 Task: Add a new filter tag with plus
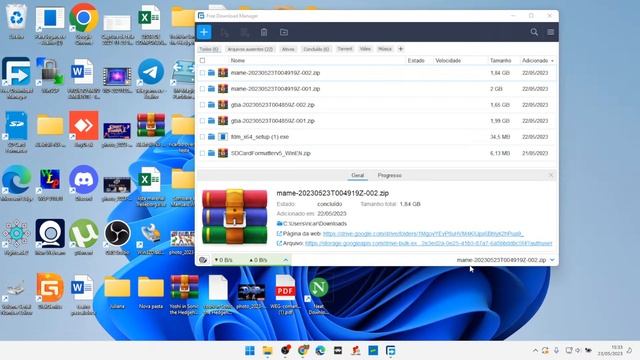tap(401, 49)
